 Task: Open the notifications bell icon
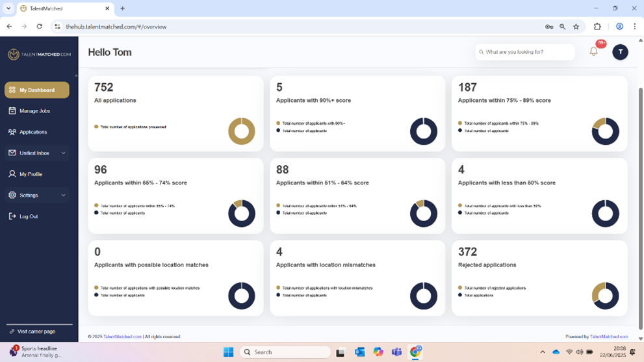tap(593, 51)
